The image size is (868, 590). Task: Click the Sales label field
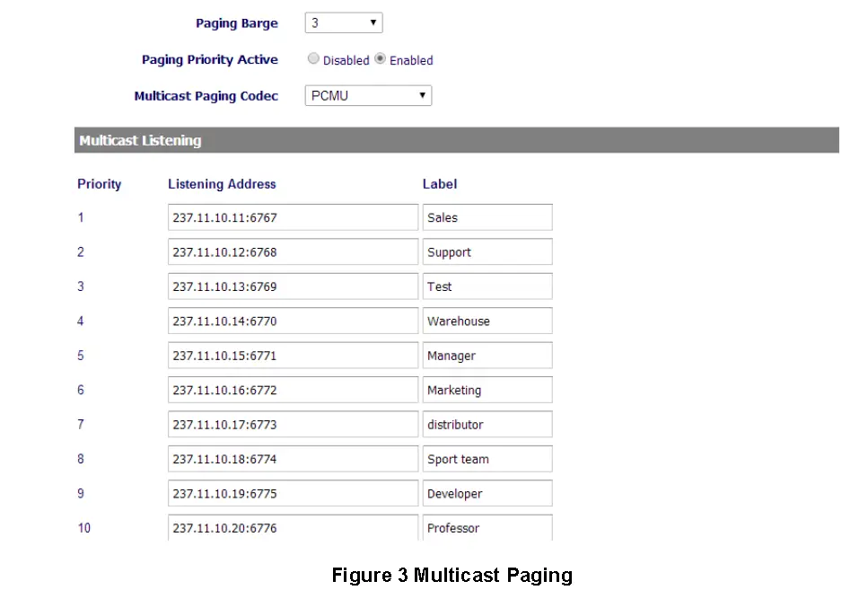[x=487, y=216]
